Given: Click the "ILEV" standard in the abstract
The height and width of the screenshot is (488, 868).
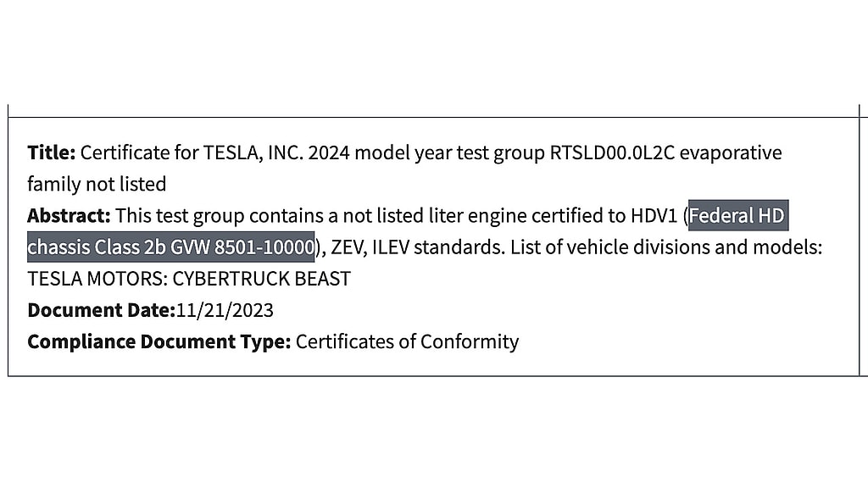Looking at the screenshot, I should coord(390,247).
